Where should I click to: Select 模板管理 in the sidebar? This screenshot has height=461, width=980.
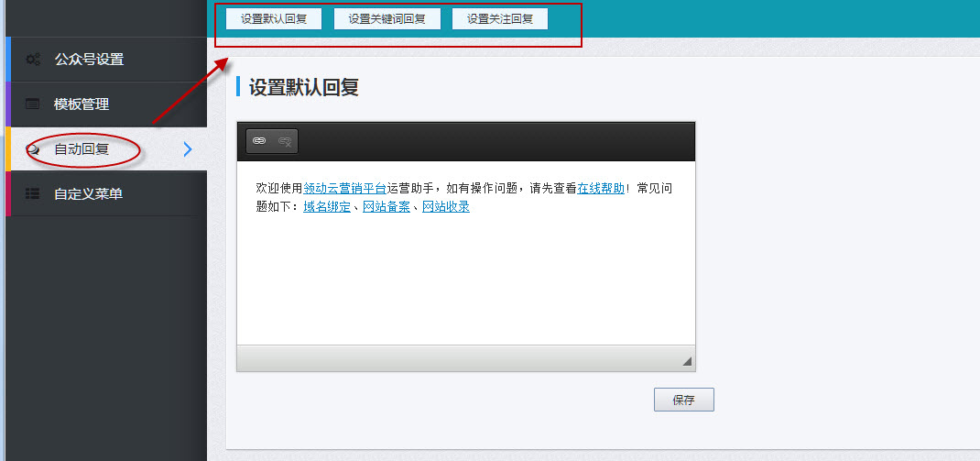click(x=81, y=104)
